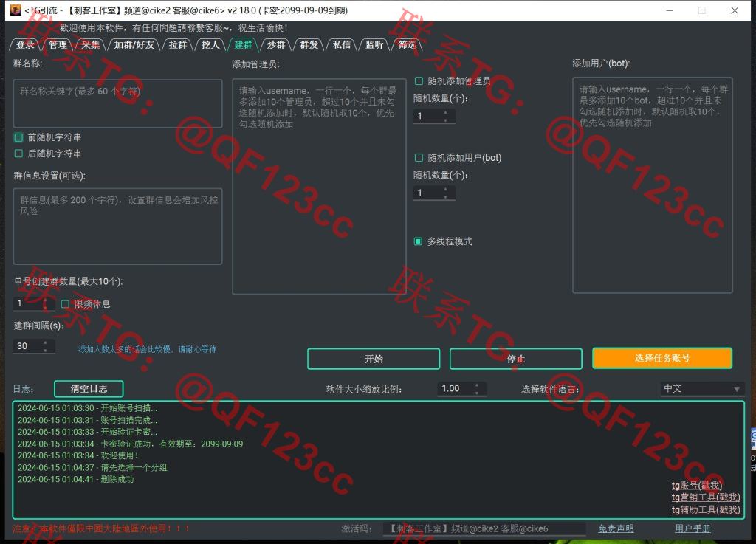Click the 激活码 field
756x544 pixels.
coord(484,528)
